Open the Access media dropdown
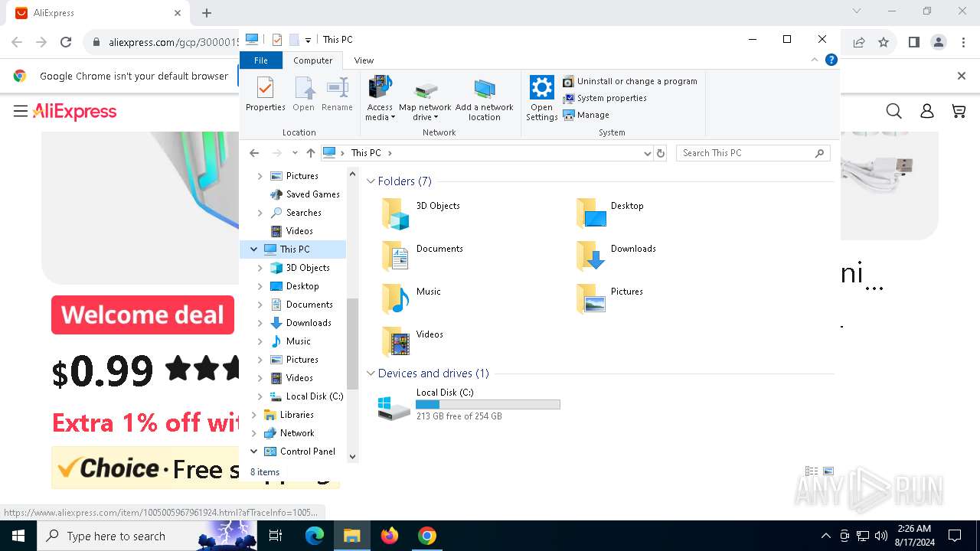This screenshot has height=551, width=980. (380, 98)
